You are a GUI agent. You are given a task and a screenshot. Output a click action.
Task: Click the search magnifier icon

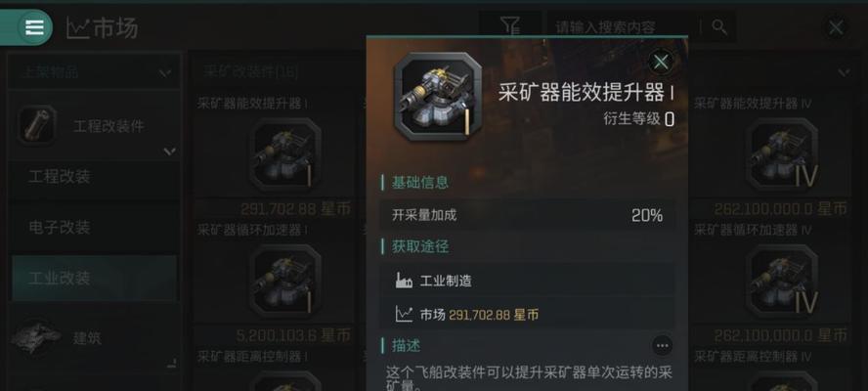tap(719, 26)
